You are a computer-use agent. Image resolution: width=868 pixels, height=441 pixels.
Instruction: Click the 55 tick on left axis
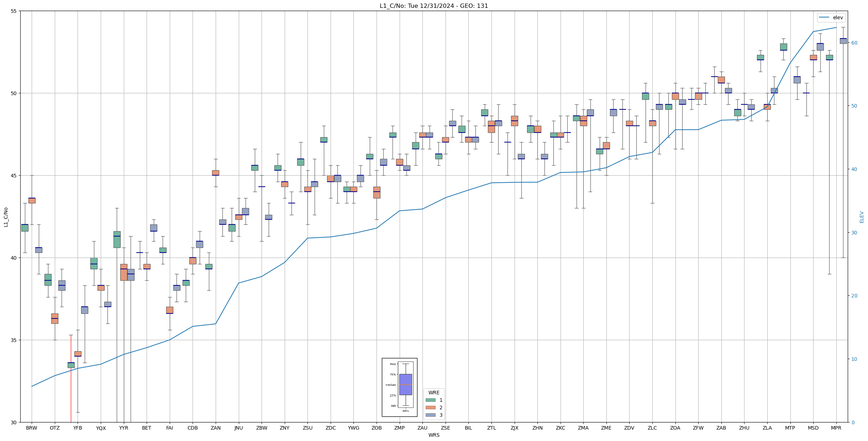[14, 11]
